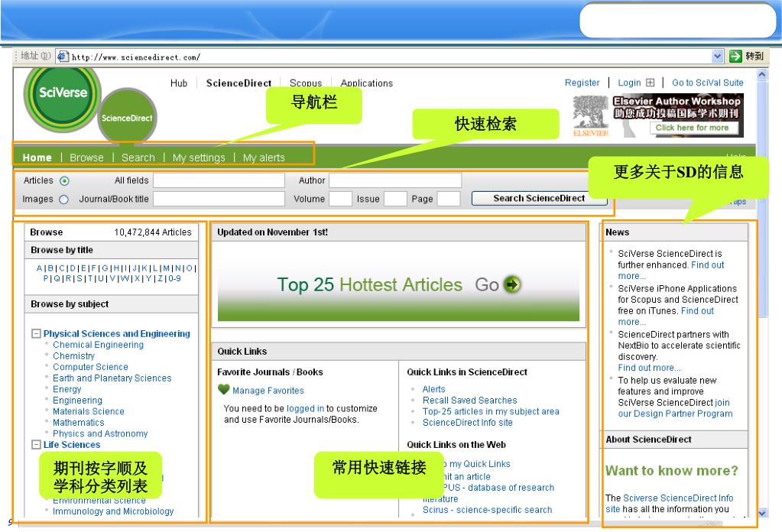Open Immunology and Microbiology subject

click(113, 511)
